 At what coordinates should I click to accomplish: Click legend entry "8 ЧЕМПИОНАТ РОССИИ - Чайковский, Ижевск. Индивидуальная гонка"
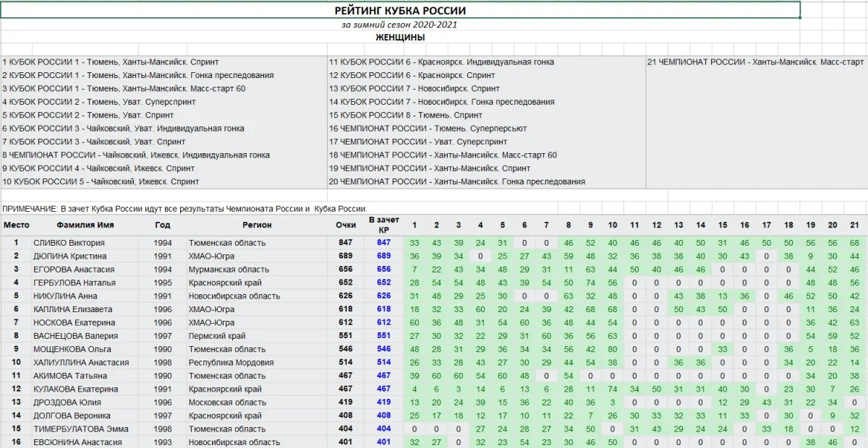[136, 155]
